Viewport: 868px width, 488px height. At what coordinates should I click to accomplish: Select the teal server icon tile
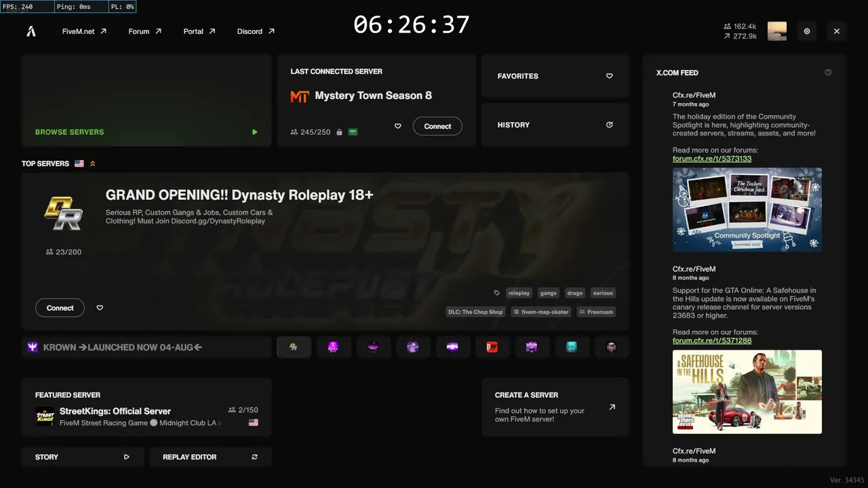[572, 347]
